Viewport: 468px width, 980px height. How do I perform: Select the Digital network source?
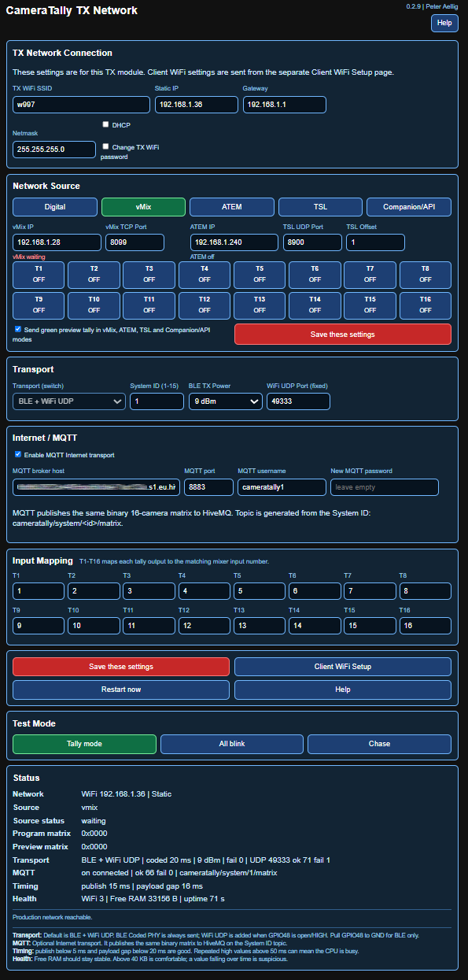(x=55, y=207)
